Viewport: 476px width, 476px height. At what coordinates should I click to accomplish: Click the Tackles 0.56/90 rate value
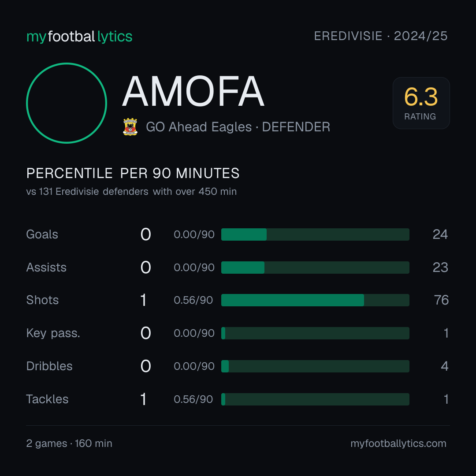(193, 399)
